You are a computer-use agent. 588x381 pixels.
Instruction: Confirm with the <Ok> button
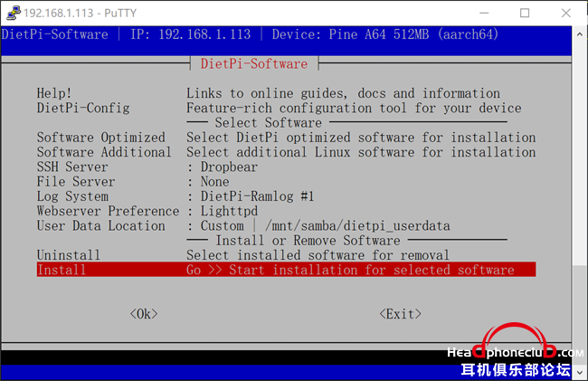click(x=144, y=313)
